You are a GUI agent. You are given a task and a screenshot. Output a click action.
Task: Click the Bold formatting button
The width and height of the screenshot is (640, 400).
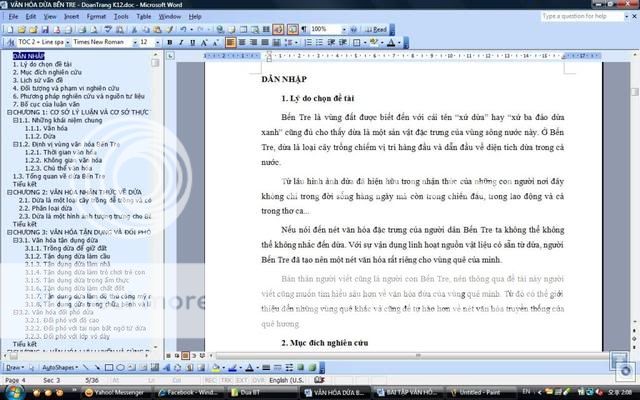coord(170,43)
